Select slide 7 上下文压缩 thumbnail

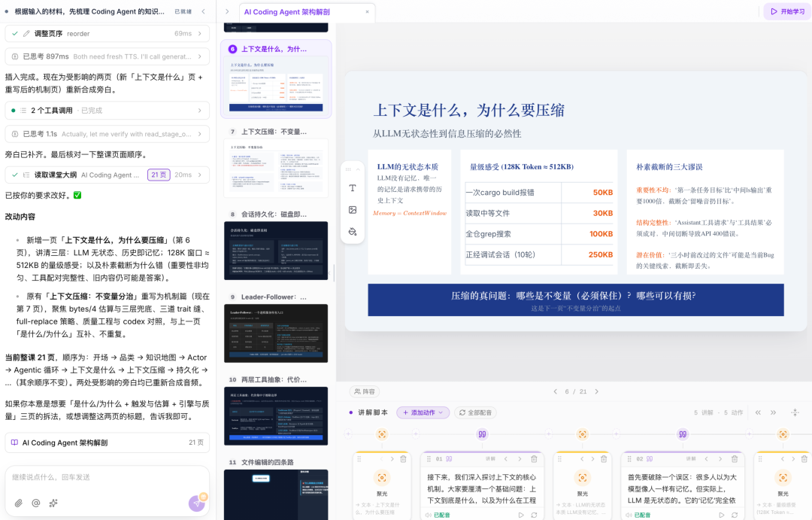pos(276,168)
